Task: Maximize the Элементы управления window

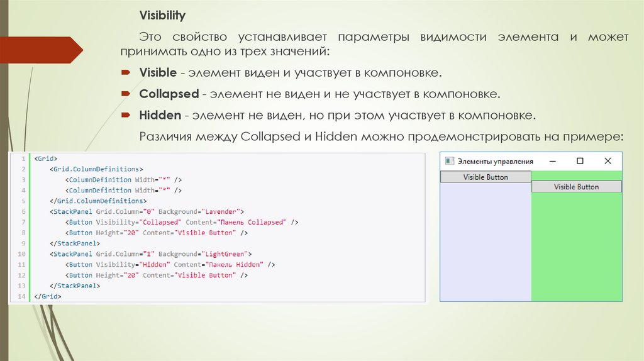Action: [580, 161]
